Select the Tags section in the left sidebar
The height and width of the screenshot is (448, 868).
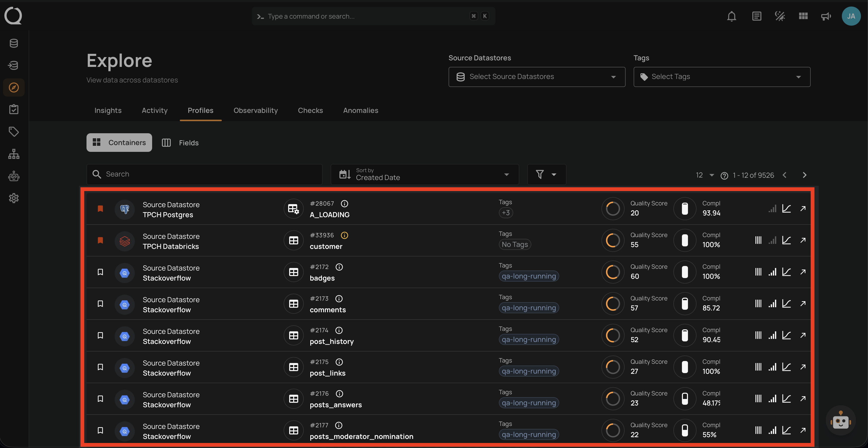(x=14, y=132)
